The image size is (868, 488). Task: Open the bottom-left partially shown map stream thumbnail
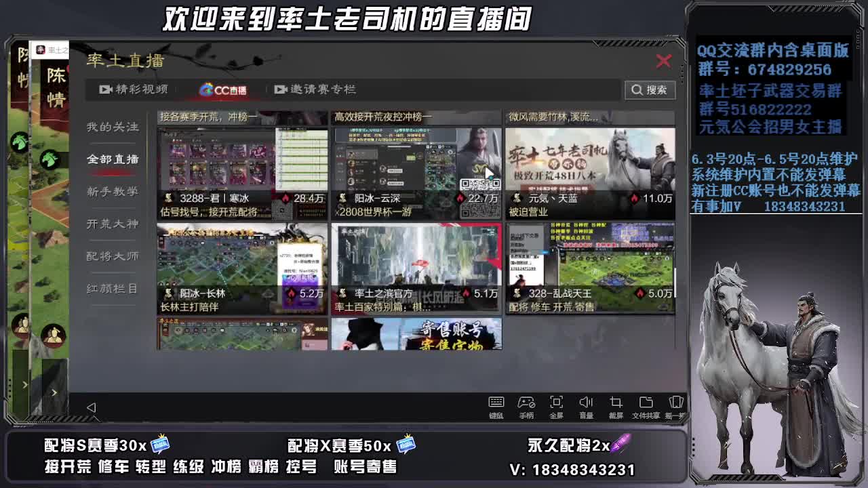click(x=242, y=333)
